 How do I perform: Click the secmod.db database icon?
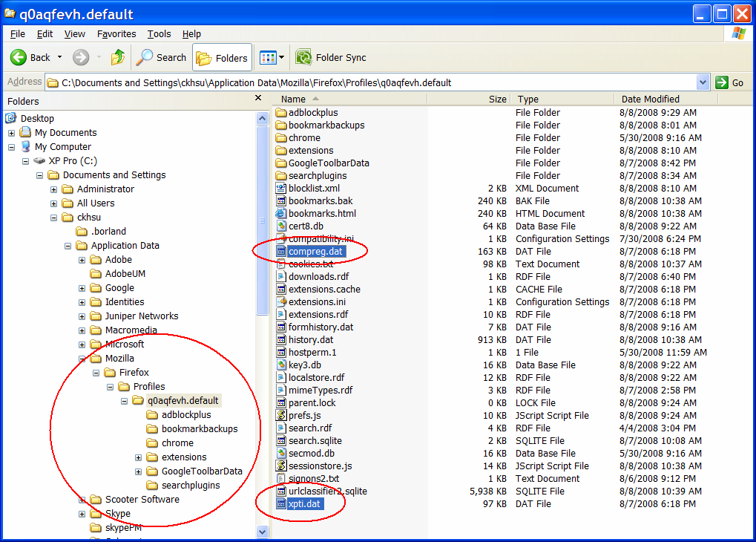click(281, 453)
